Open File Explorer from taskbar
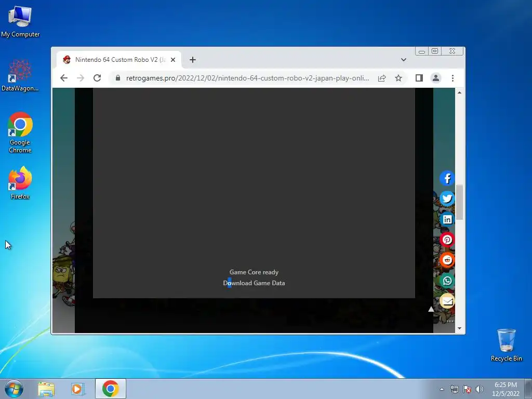Image resolution: width=532 pixels, height=399 pixels. [x=46, y=389]
